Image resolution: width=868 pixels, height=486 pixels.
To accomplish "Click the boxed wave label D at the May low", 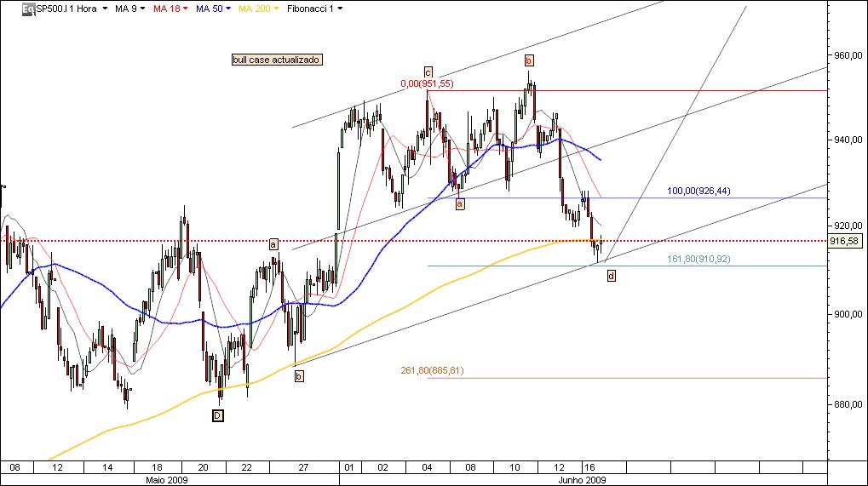I will (217, 416).
